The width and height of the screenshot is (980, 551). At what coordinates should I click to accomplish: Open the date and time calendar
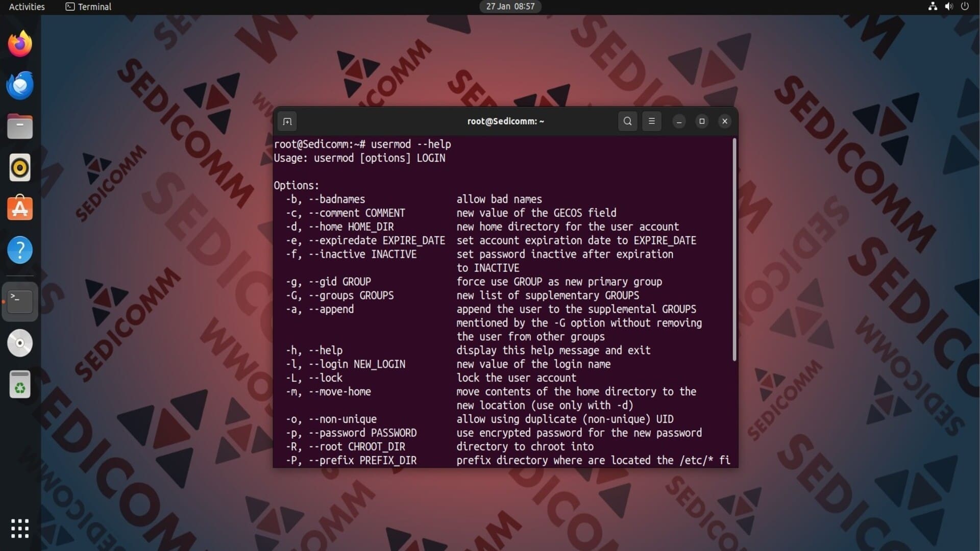[x=510, y=7]
